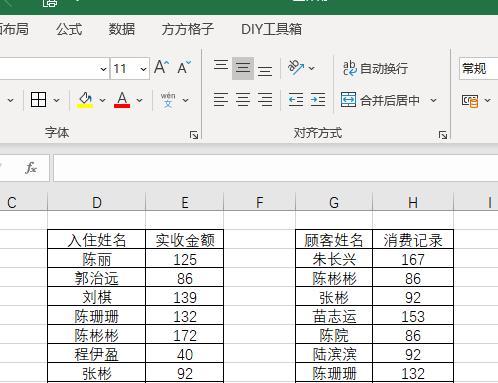Open the font settings dialog launcher
Viewport: 498px width, 383px height.
[x=194, y=135]
